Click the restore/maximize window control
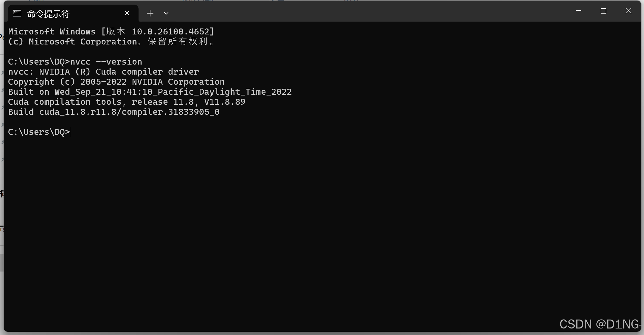Viewport: 644px width, 335px height. (x=604, y=11)
